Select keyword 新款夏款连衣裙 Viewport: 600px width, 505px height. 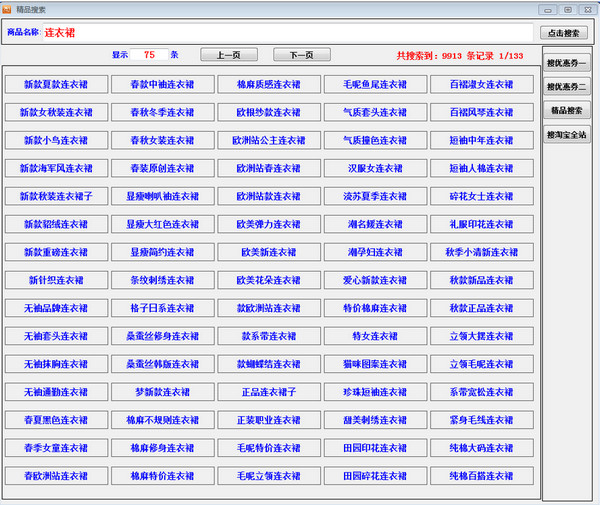click(56, 84)
